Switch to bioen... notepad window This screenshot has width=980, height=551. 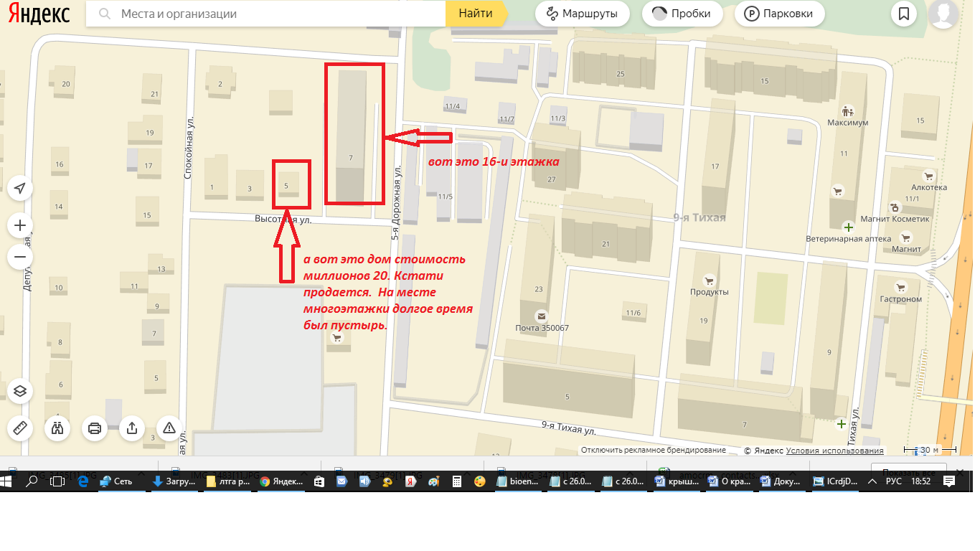[x=518, y=481]
